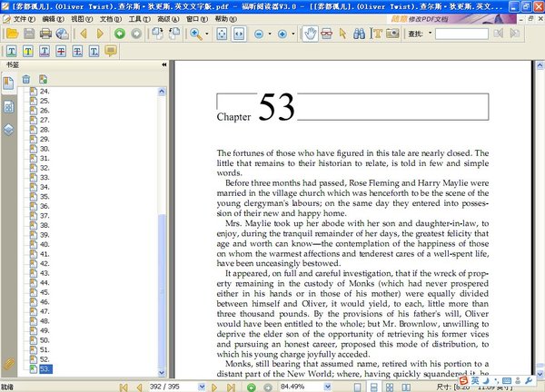Open the 窗口 menu
Screen dimensions: 545x392
pos(197,19)
